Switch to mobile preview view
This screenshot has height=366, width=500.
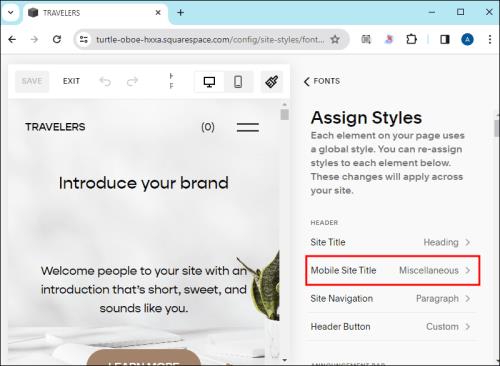[x=238, y=82]
